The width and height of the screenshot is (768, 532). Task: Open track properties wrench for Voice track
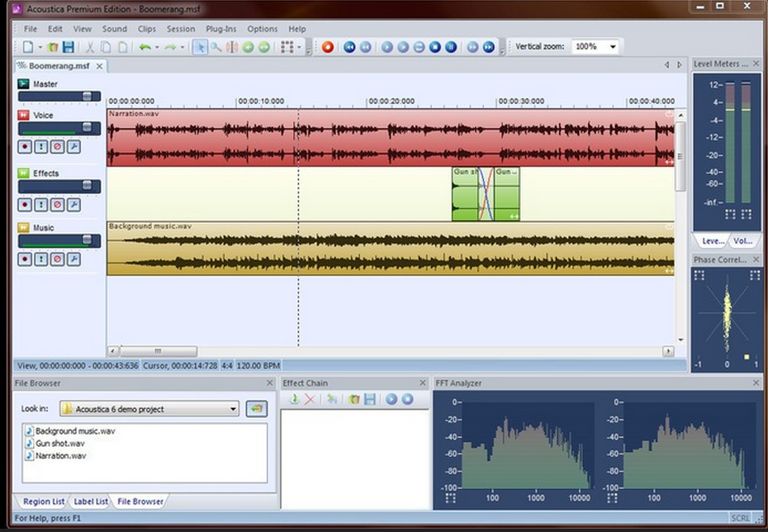pos(74,146)
